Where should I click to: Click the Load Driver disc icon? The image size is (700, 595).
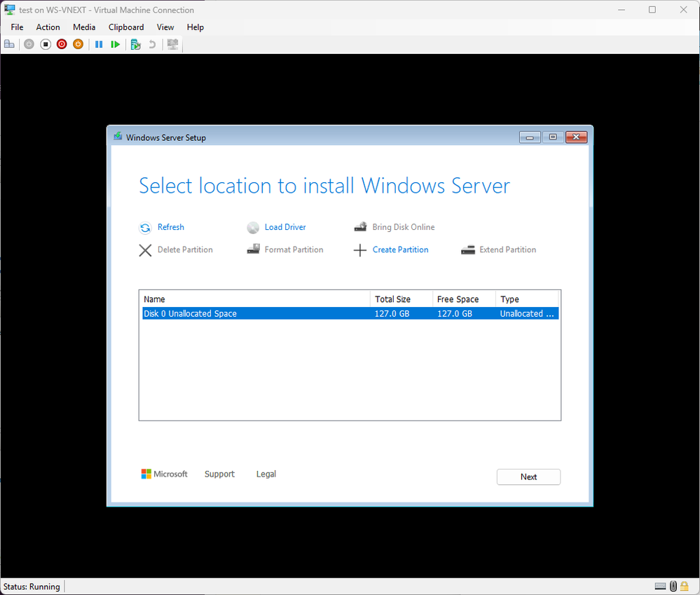pyautogui.click(x=253, y=228)
